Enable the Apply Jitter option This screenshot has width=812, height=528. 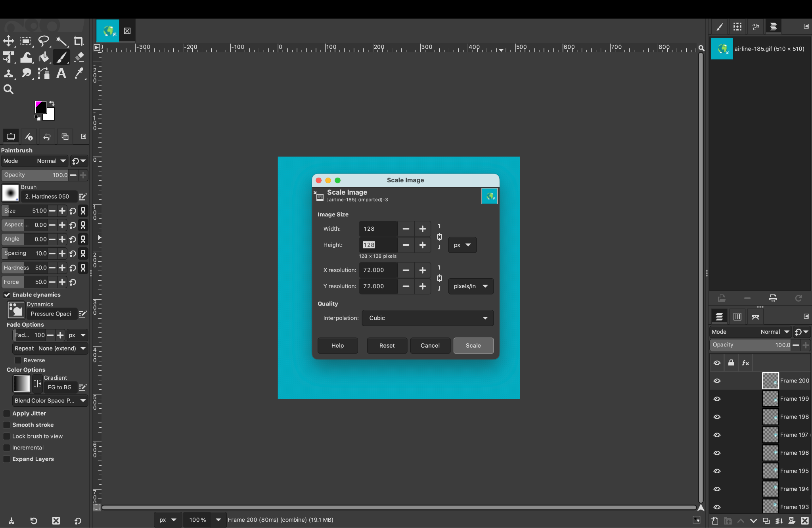tap(7, 413)
